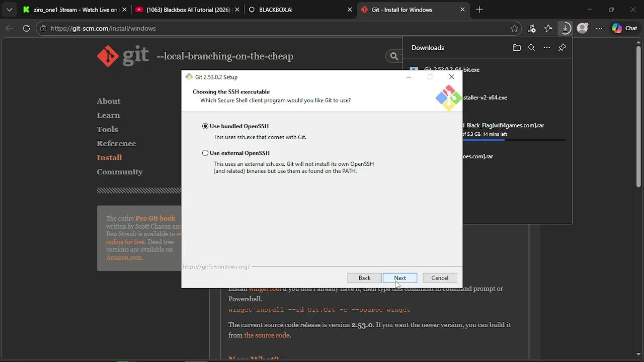644x362 pixels.
Task: Open downloads folder from Downloads panel
Action: point(516,48)
